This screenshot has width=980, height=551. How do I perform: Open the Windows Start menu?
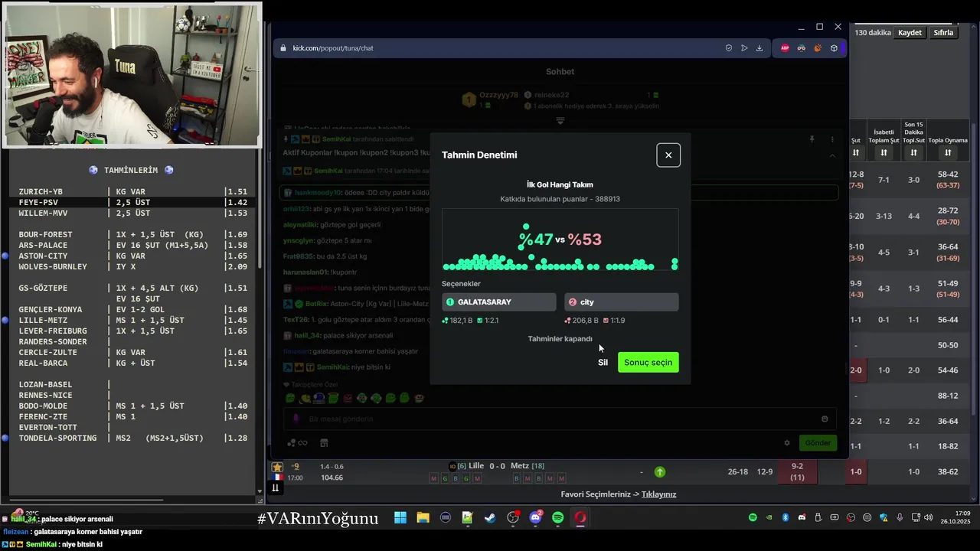click(400, 518)
